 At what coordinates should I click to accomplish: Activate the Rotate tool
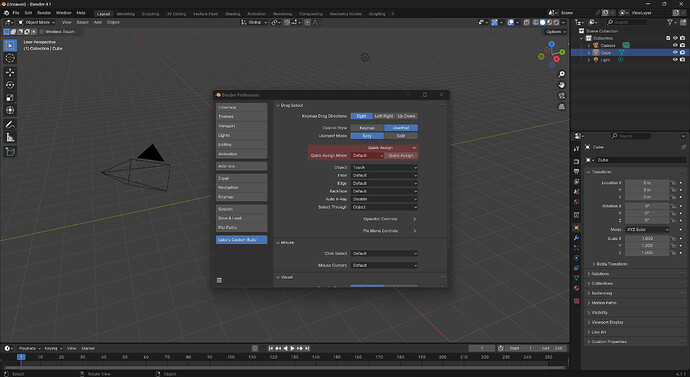click(x=10, y=85)
